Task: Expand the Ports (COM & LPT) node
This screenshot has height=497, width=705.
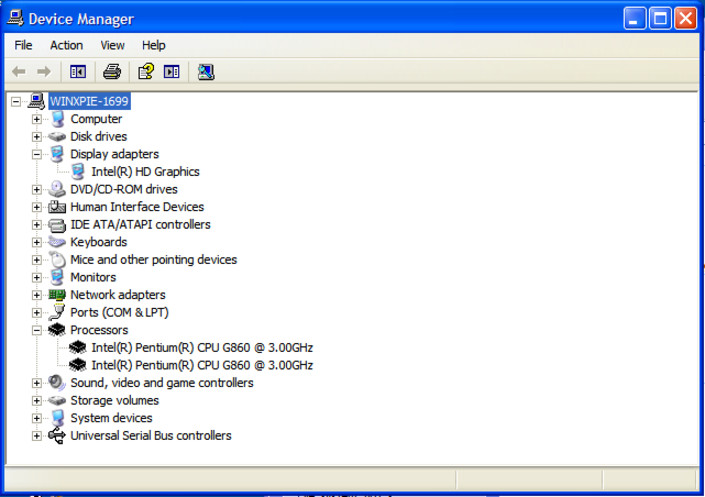Action: (37, 312)
